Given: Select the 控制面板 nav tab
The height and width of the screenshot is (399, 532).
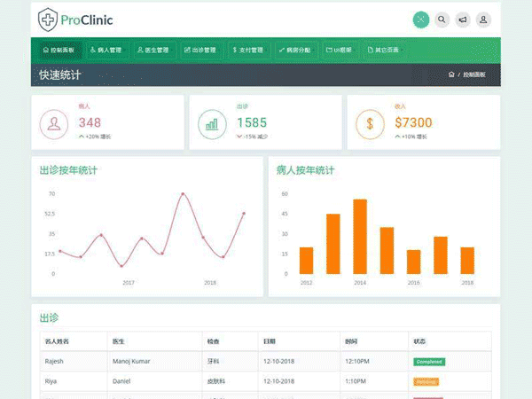Looking at the screenshot, I should (59, 51).
